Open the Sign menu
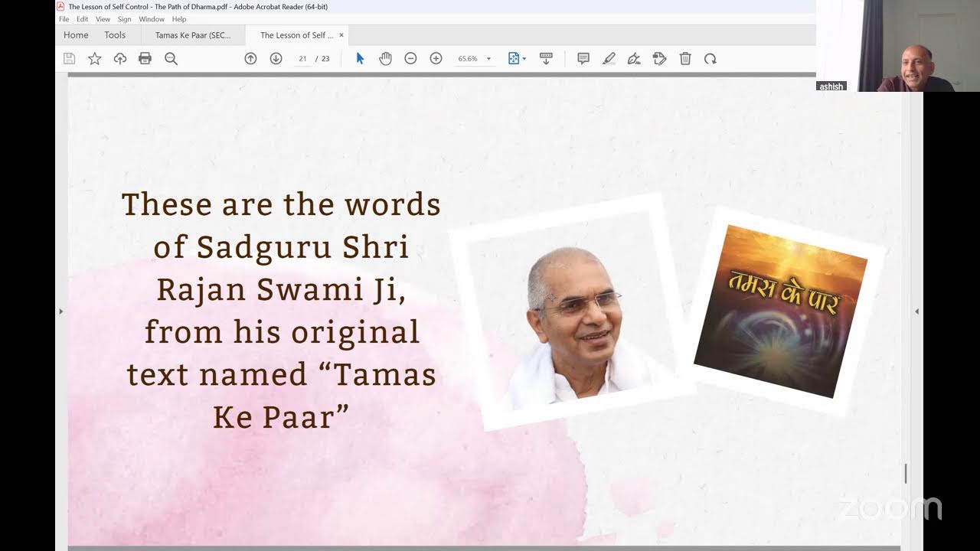The image size is (980, 551). tap(125, 19)
